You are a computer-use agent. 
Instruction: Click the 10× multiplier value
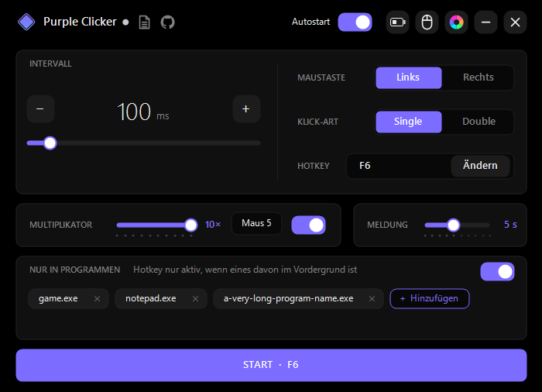click(x=213, y=225)
